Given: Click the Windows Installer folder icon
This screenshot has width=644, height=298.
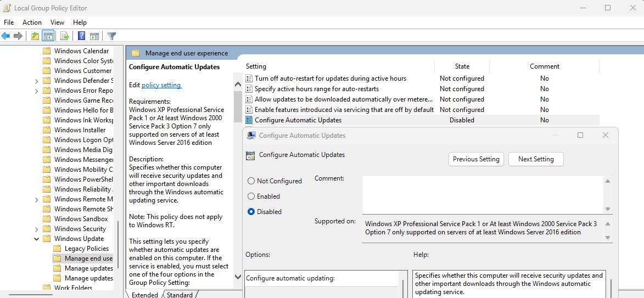Looking at the screenshot, I should [x=47, y=130].
